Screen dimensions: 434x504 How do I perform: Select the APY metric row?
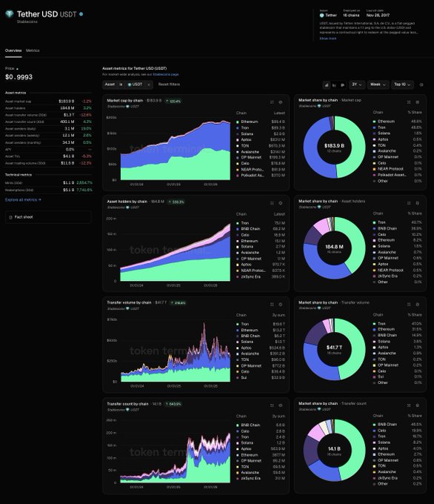(48, 150)
